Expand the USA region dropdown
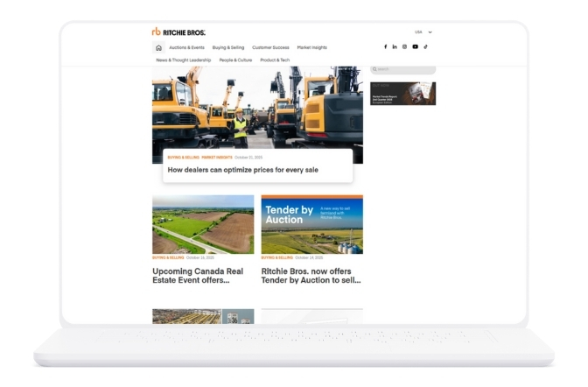Viewport: 588px width, 387px height. point(423,32)
